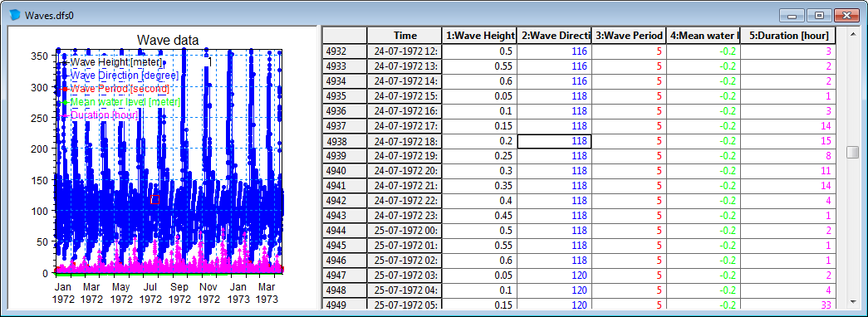Click wave height 0.45 in row 4943
Viewport: 868px width, 317px height.
[x=479, y=215]
